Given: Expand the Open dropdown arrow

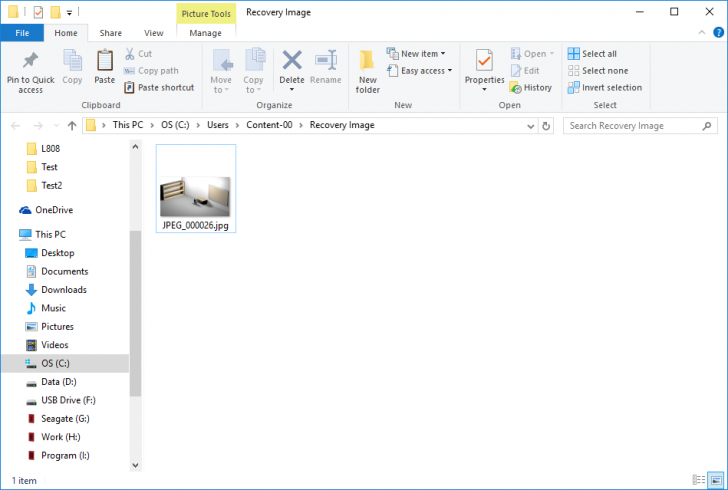Looking at the screenshot, I should point(552,54).
